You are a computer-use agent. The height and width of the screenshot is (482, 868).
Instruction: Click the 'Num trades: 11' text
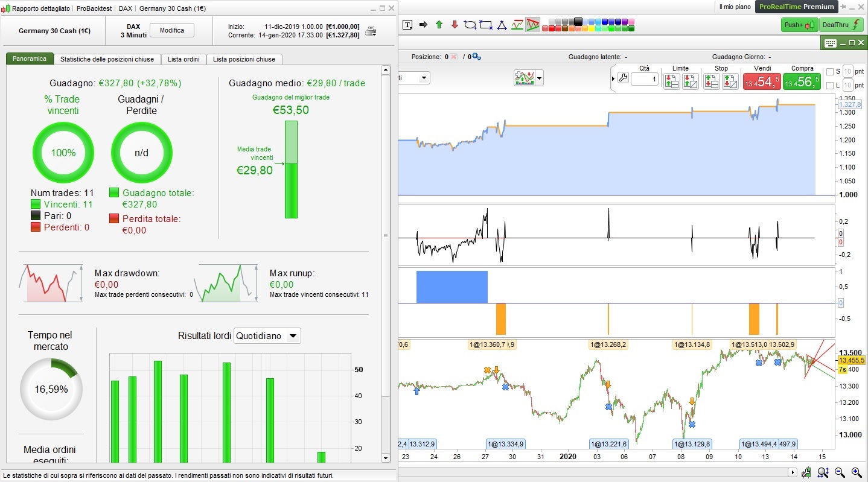click(x=63, y=193)
